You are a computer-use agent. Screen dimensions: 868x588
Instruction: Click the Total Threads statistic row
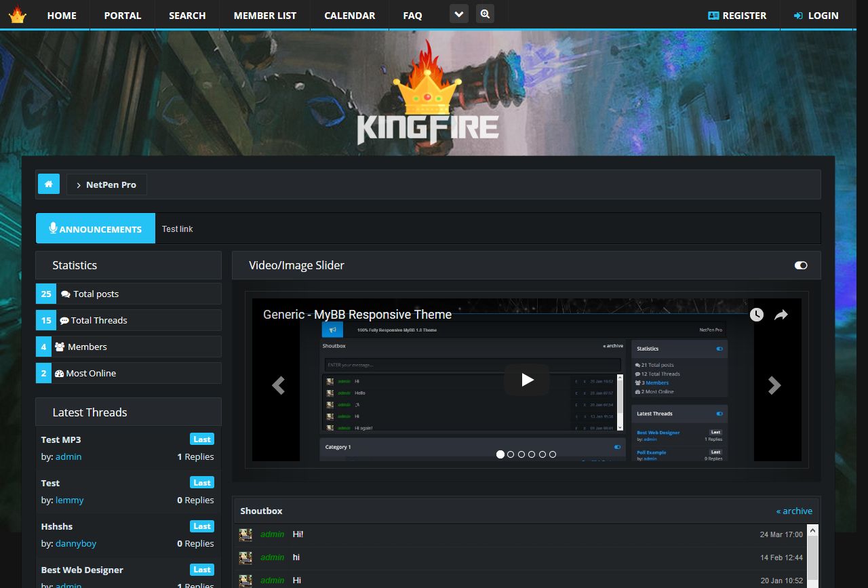pos(129,320)
